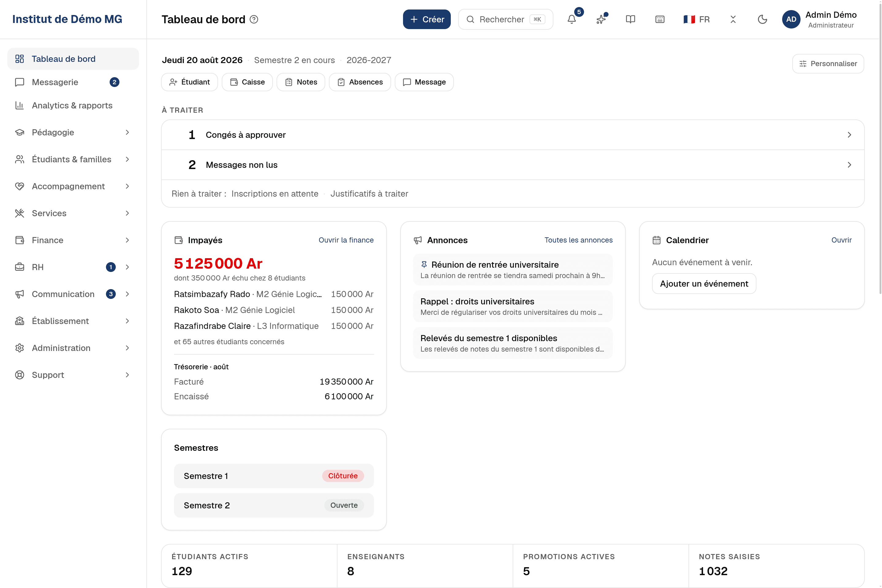Open Réunion de rentrée universitaire announcement
The width and height of the screenshot is (882, 588).
click(513, 269)
